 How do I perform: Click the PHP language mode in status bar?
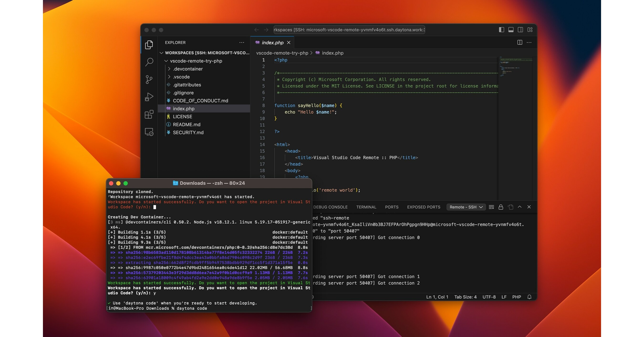pyautogui.click(x=516, y=297)
